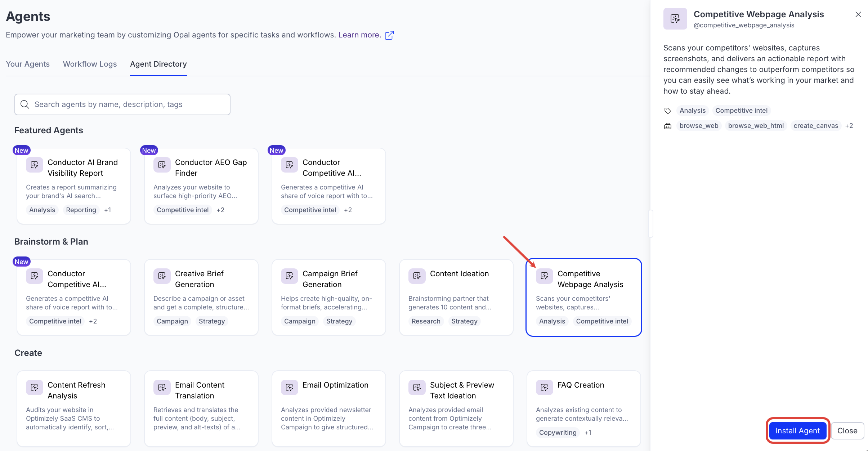Click the Content Ideation agent icon
This screenshot has height=451, width=868.
417,276
